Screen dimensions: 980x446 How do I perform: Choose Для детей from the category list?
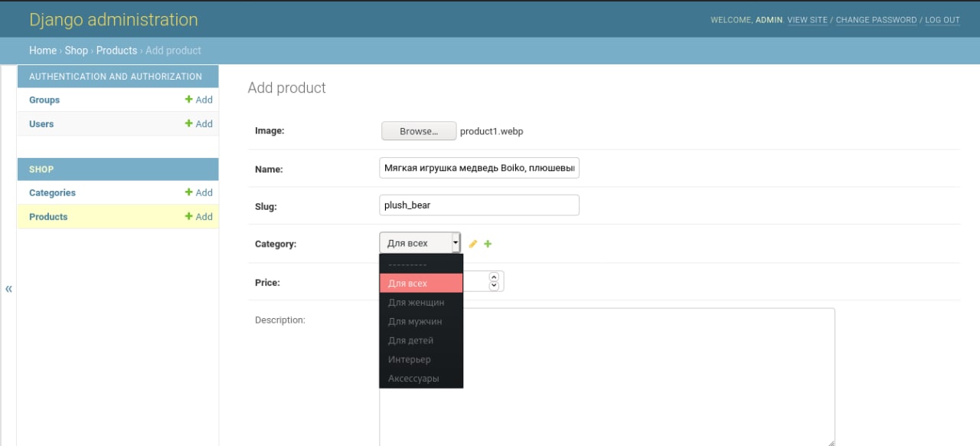pyautogui.click(x=421, y=340)
